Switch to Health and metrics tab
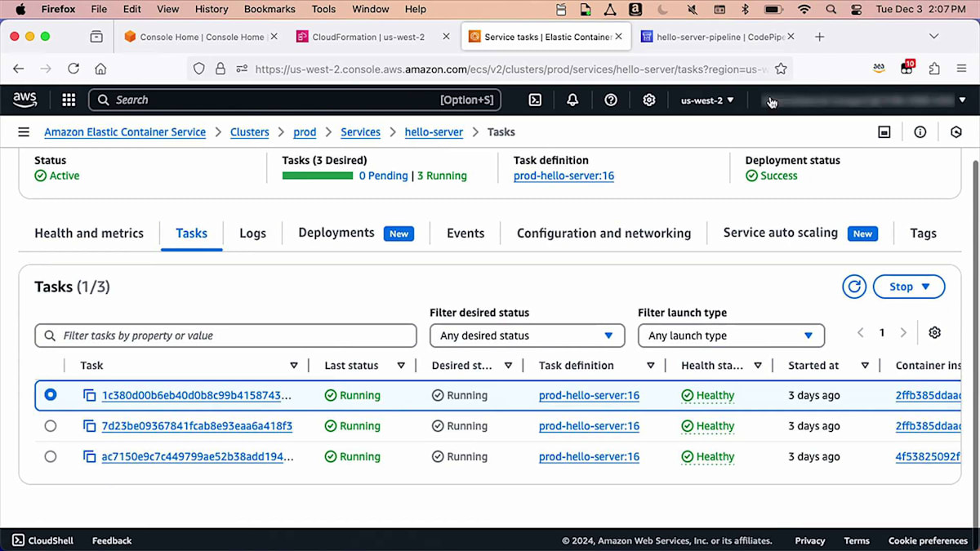The width and height of the screenshot is (980, 551). [x=89, y=233]
